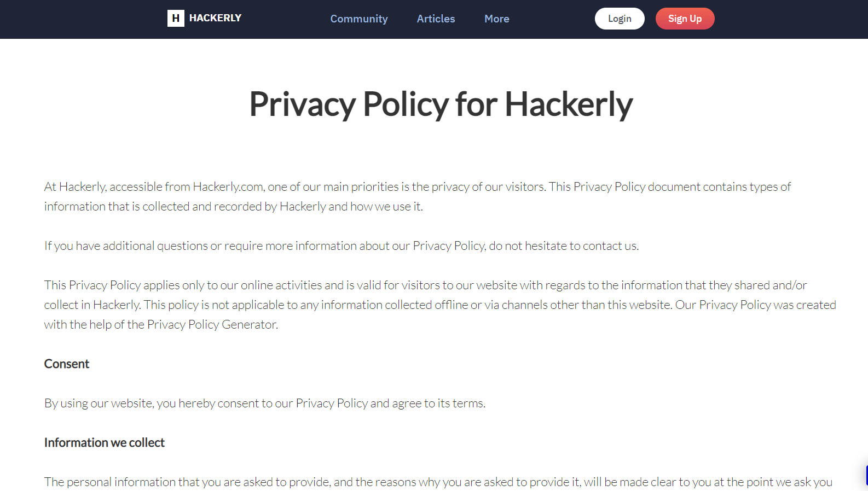The height and width of the screenshot is (491, 868).
Task: Click the paragraph beginning If you have additional
Action: pos(342,246)
